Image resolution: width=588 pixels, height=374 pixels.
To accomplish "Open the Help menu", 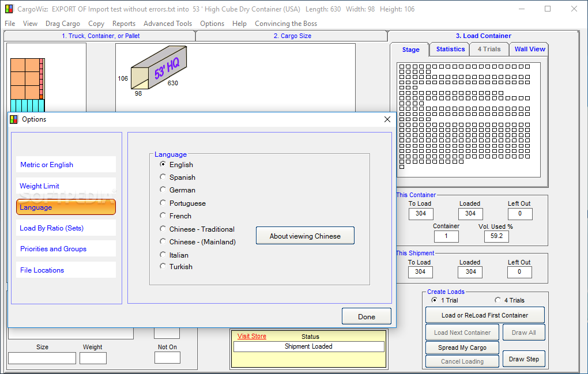I will point(239,24).
